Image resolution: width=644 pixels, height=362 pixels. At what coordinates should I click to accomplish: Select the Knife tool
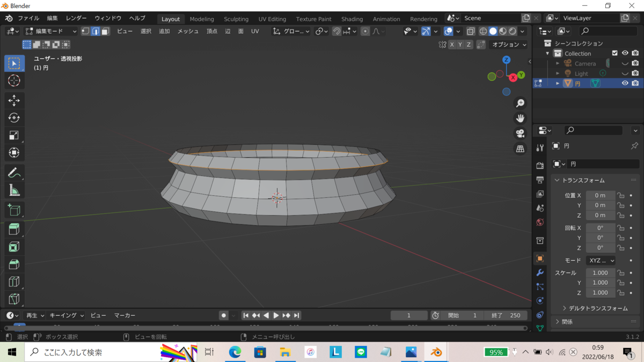pyautogui.click(x=14, y=299)
